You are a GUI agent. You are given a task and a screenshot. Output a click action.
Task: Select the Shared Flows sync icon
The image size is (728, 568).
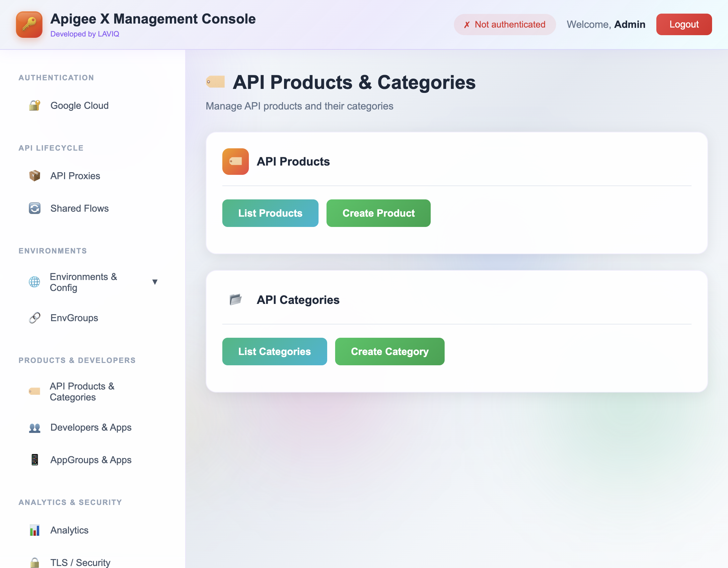click(35, 208)
